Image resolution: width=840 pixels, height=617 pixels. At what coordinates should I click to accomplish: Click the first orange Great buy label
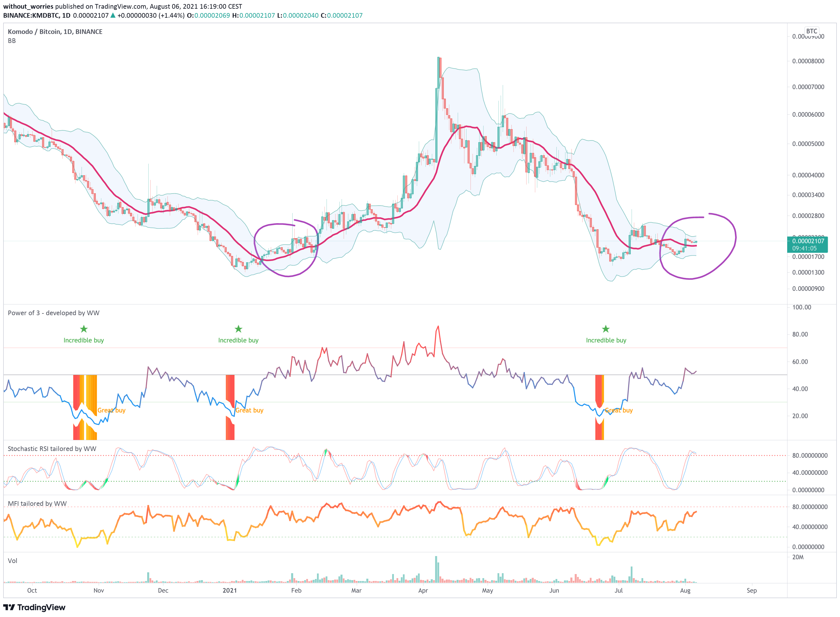(111, 410)
